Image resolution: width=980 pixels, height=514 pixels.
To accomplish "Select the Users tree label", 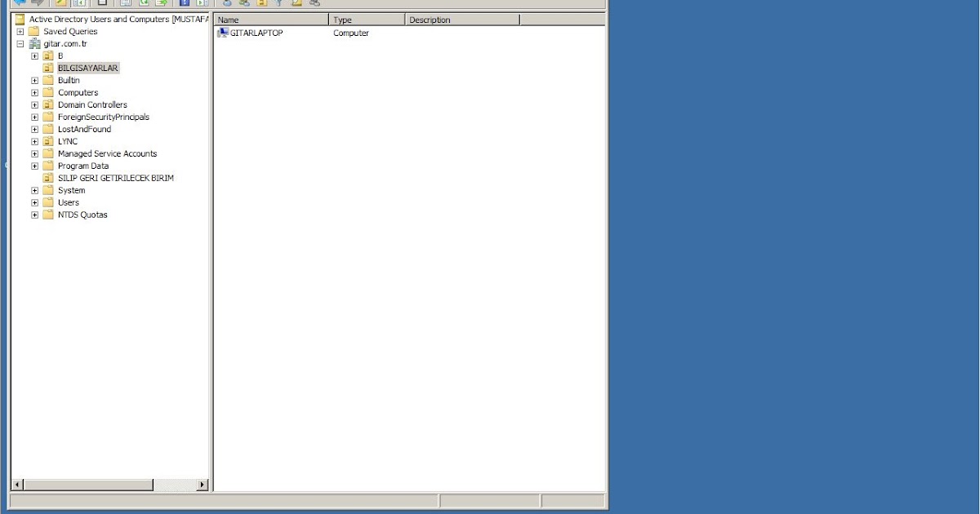I will point(69,202).
